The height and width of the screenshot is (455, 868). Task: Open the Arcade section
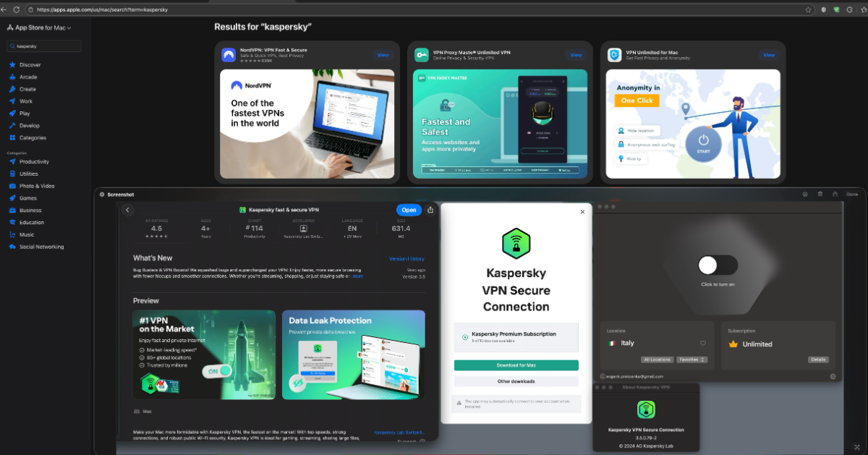pos(23,77)
